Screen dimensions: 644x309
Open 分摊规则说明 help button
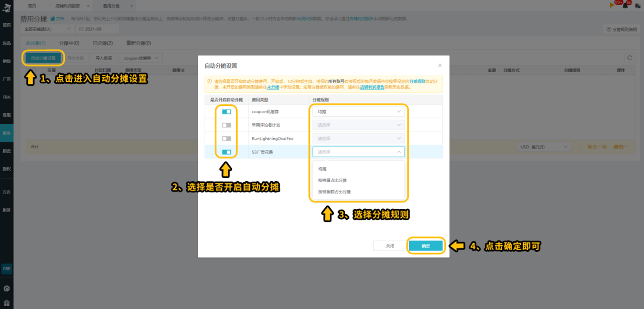coord(622,30)
